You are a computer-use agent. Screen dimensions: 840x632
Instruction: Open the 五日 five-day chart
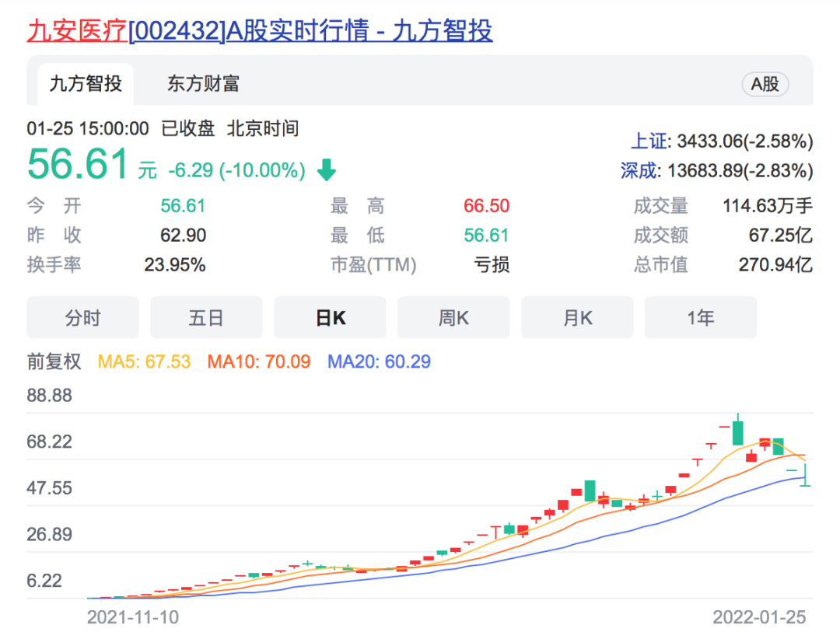click(206, 317)
